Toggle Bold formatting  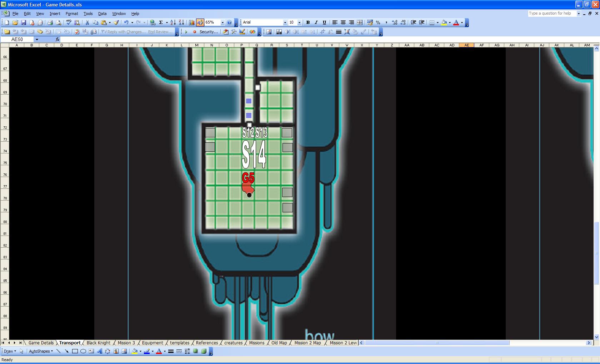click(308, 22)
